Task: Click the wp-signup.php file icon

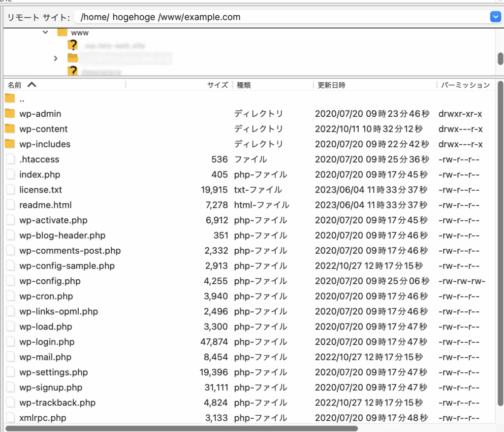Action: pyautogui.click(x=11, y=387)
